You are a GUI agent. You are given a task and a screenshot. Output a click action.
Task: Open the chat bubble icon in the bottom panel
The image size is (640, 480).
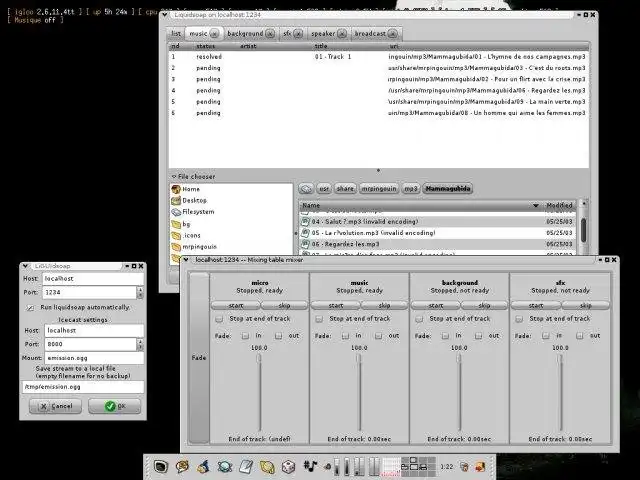point(182,466)
